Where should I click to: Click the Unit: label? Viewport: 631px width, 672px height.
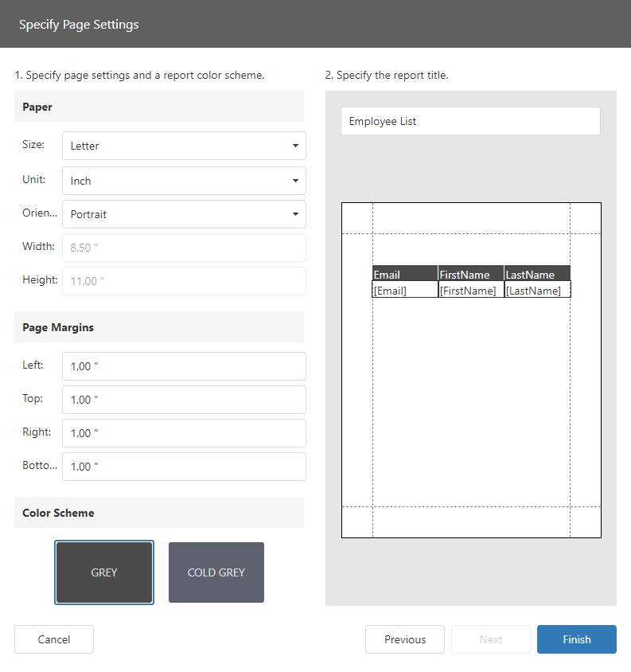click(x=34, y=180)
